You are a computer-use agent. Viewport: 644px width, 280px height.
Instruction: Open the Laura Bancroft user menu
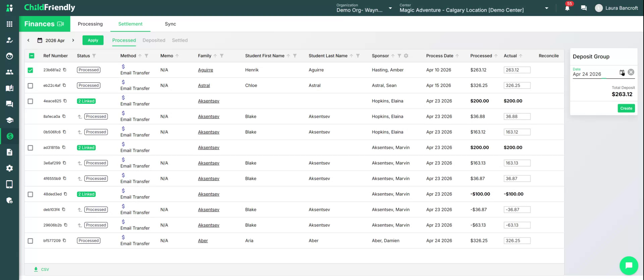616,8
